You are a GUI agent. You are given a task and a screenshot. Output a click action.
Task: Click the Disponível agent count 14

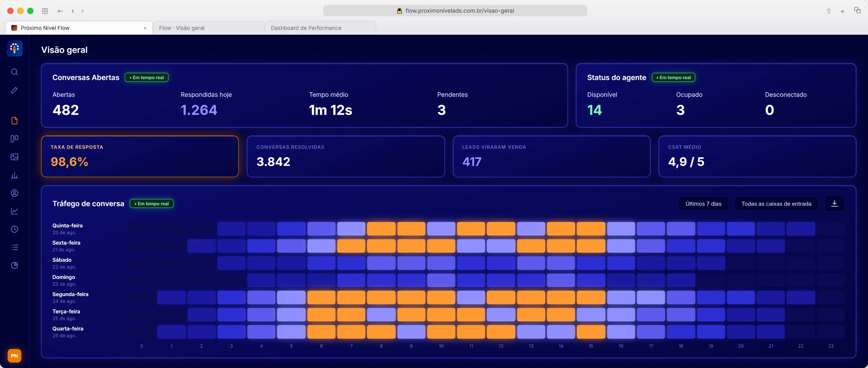coord(594,110)
